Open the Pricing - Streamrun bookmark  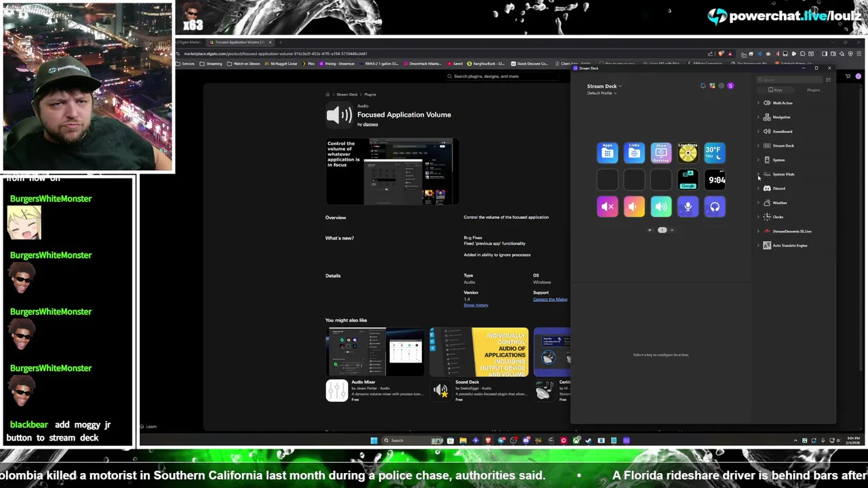[x=337, y=64]
